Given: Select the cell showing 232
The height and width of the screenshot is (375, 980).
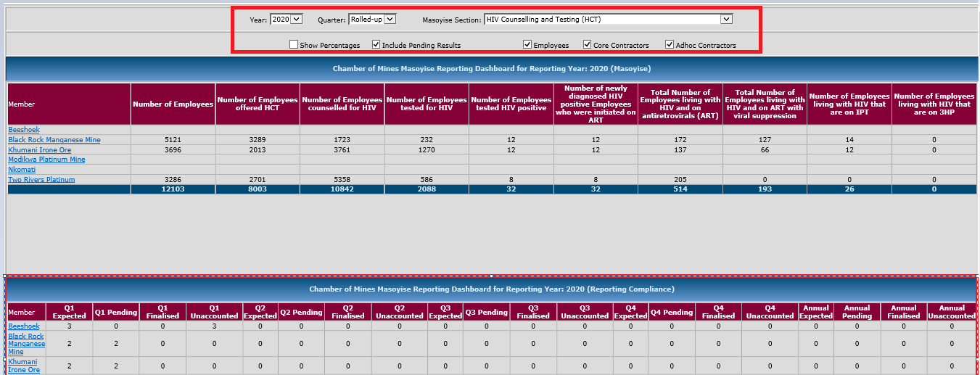Looking at the screenshot, I should (x=427, y=139).
